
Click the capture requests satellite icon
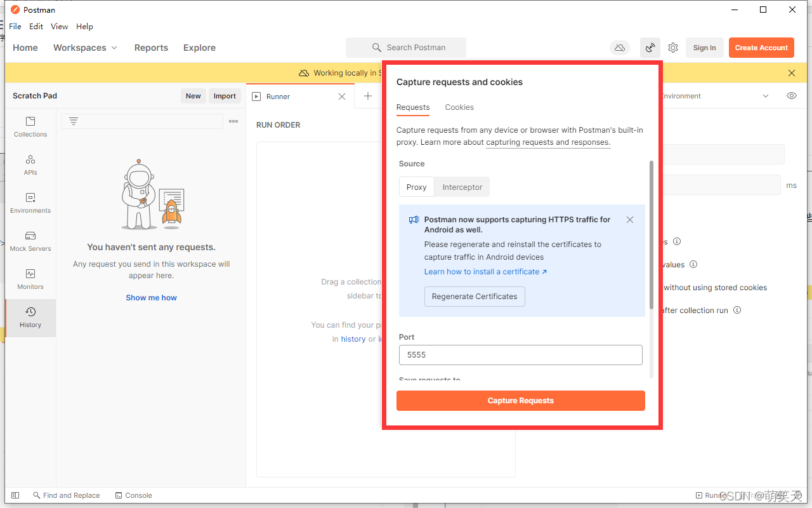click(x=650, y=48)
